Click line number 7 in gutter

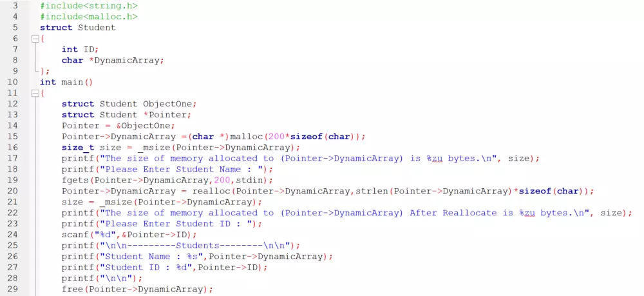click(x=15, y=49)
